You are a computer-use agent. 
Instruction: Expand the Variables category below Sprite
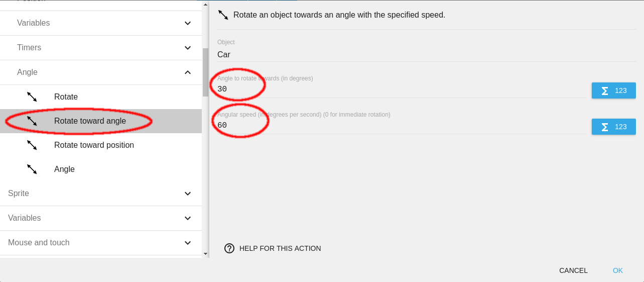click(x=187, y=218)
